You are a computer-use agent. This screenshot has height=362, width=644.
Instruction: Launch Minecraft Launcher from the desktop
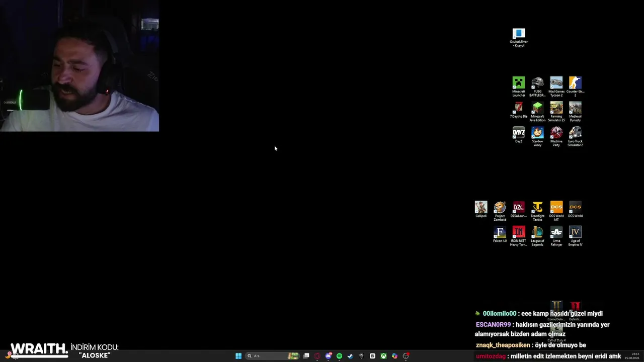tap(519, 86)
